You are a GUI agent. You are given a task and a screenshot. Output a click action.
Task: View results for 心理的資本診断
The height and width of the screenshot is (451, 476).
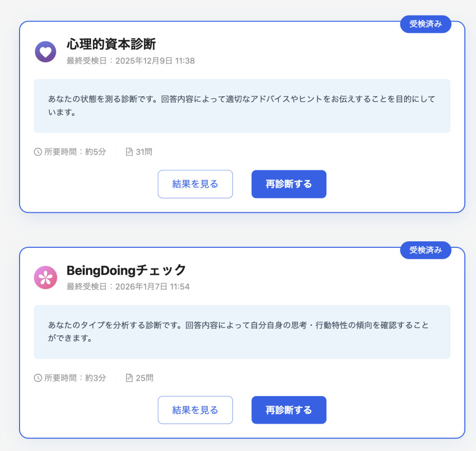[x=195, y=184]
